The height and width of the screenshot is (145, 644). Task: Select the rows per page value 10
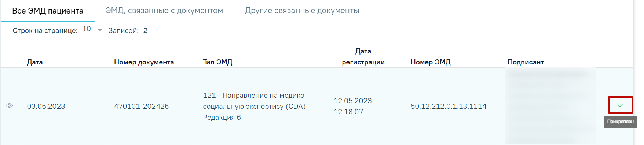[87, 29]
